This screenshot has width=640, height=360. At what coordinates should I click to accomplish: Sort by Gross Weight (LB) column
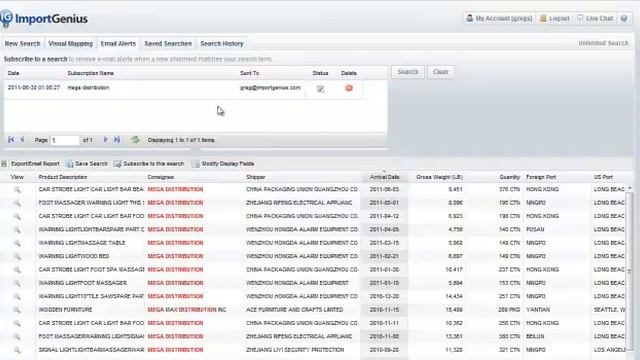[x=439, y=177]
